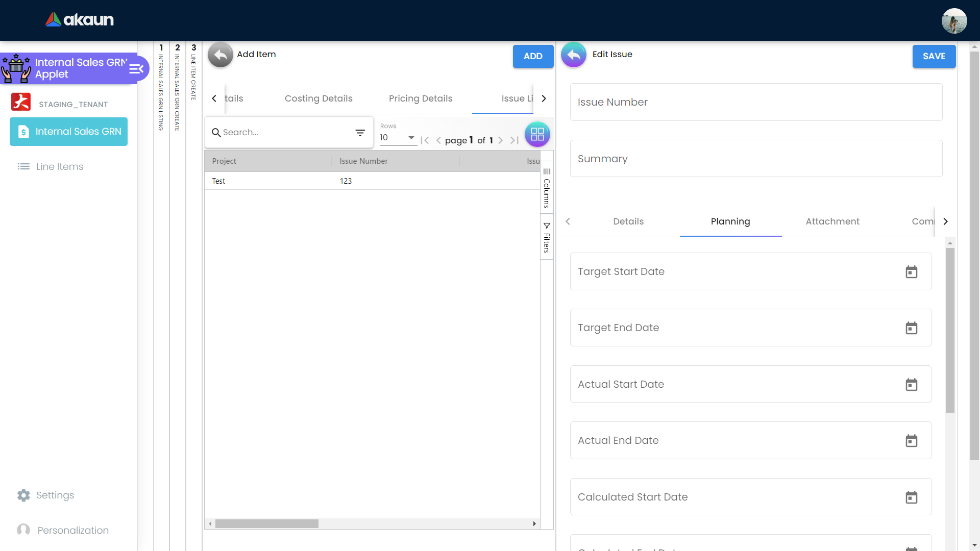The width and height of the screenshot is (980, 551).
Task: Click the grid view toggle icon
Action: [537, 135]
